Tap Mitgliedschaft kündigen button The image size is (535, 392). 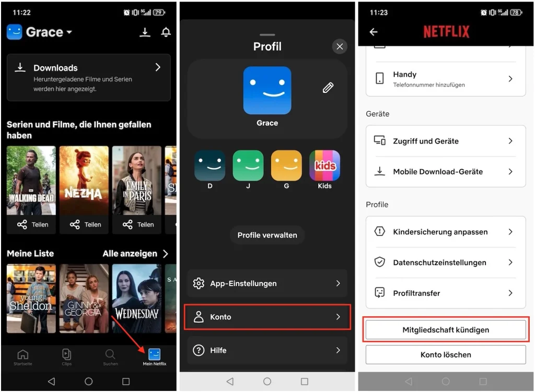point(446,329)
